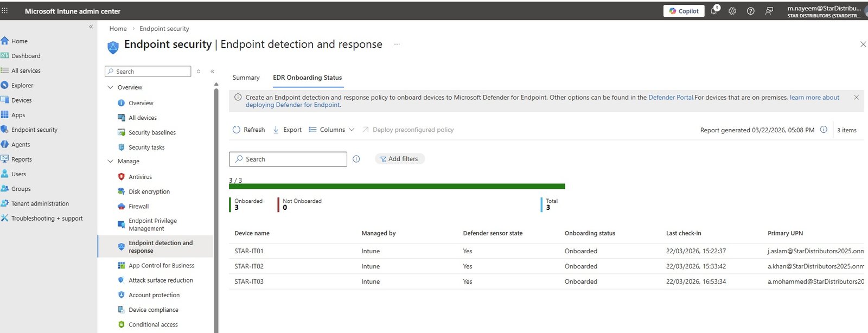
Task: Open the help question mark icon
Action: [x=750, y=11]
